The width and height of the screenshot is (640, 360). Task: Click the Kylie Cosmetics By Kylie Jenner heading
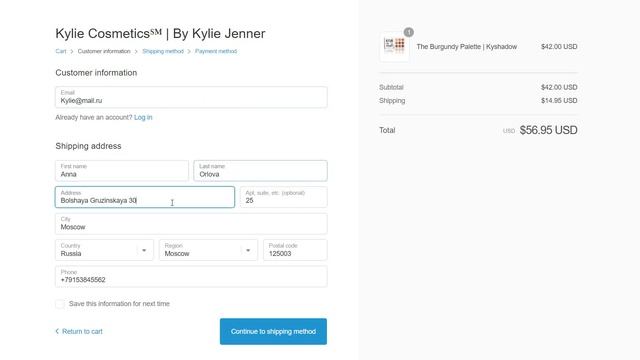(x=160, y=33)
